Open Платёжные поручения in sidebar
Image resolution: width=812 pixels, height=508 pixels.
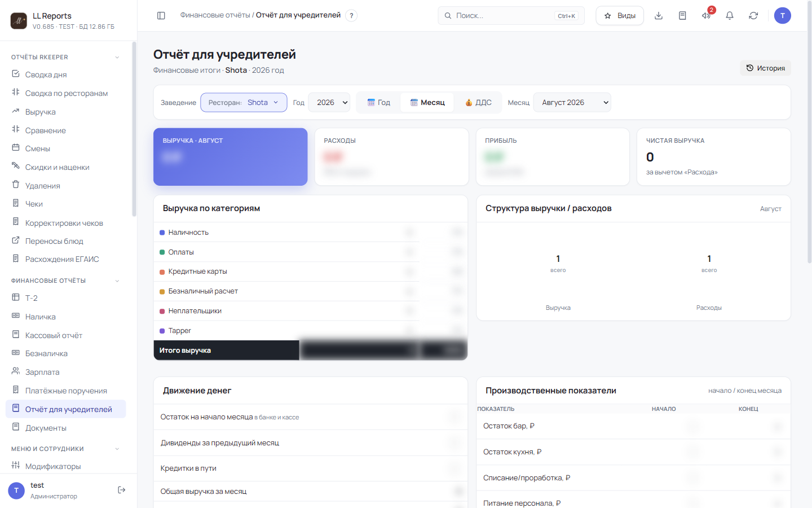point(65,391)
